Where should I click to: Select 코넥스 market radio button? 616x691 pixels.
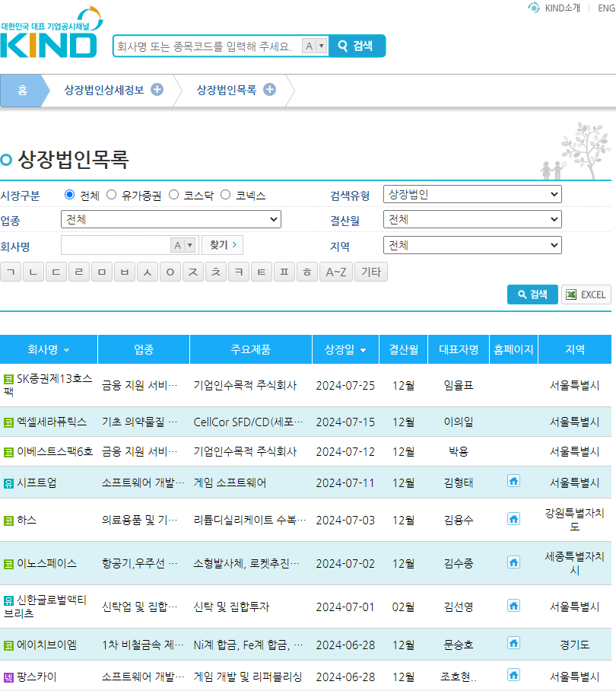pyautogui.click(x=225, y=194)
